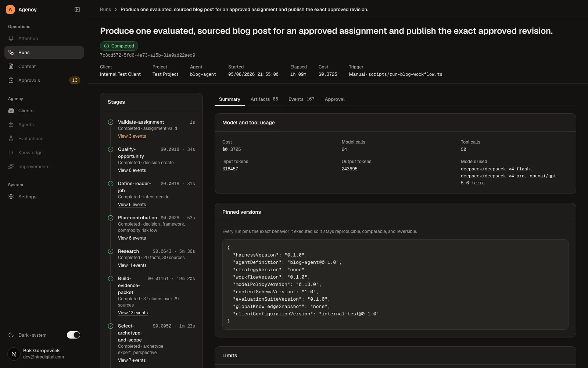588x368 pixels.
Task: Click the Research stage cost $0.0643
Action: [162, 251]
